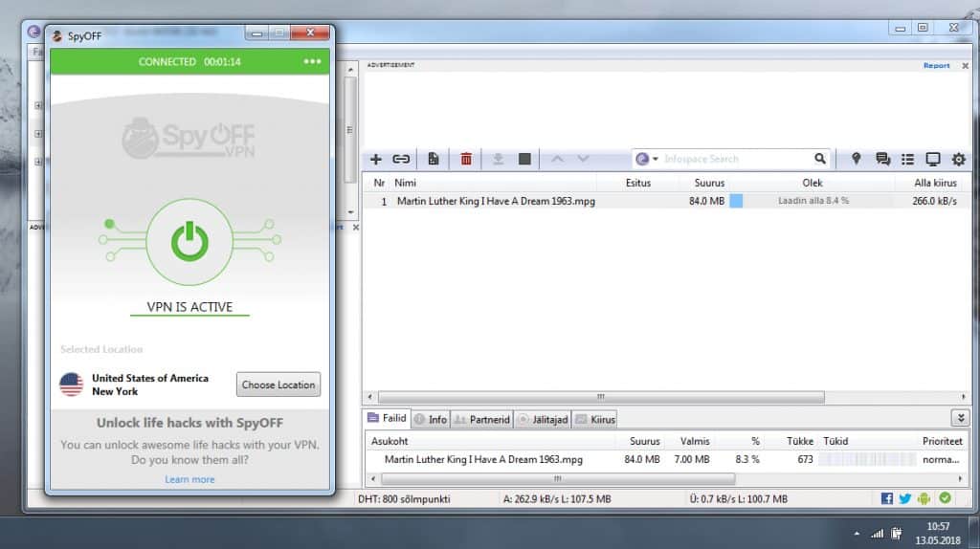
Task: Click file list horizontal scrollbar
Action: (x=558, y=479)
